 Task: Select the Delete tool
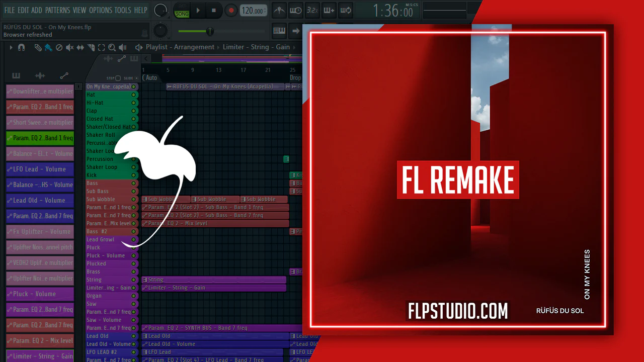[x=59, y=47]
